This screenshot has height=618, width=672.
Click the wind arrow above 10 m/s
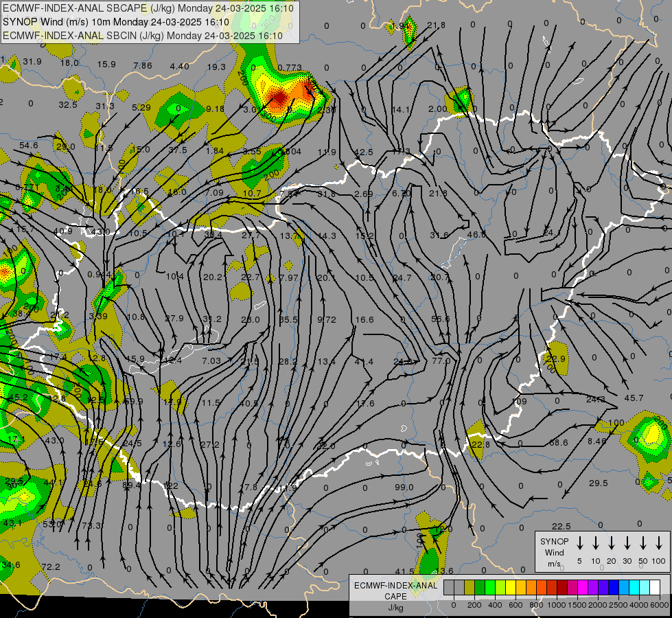595,543
